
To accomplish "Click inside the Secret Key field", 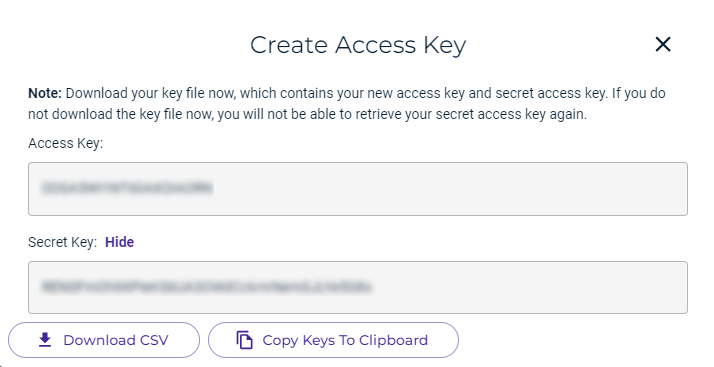I will tap(358, 287).
